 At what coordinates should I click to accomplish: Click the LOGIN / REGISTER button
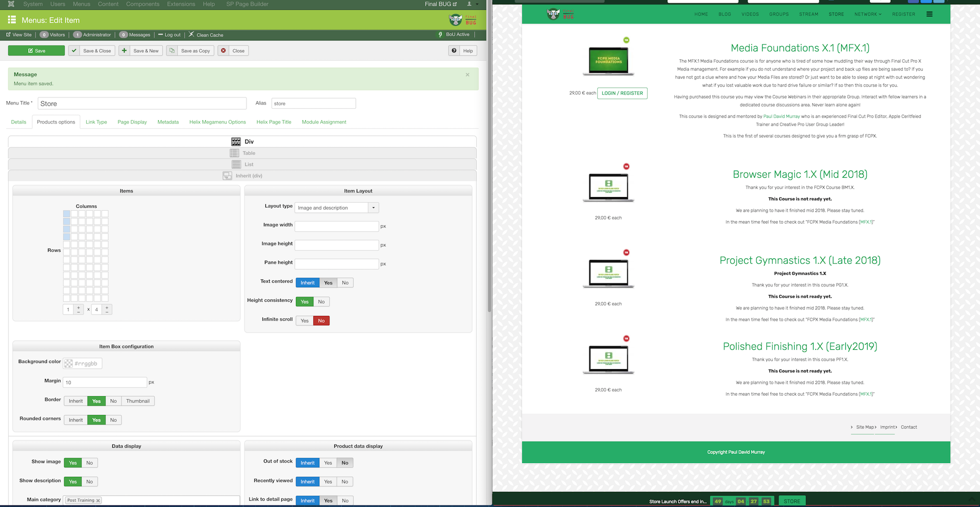(622, 93)
